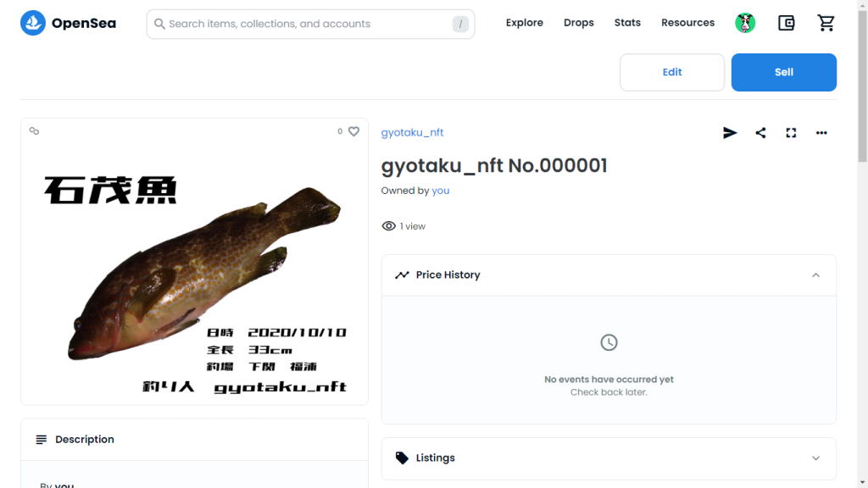
Task: Click the transfer (paper plane) icon
Action: click(730, 133)
